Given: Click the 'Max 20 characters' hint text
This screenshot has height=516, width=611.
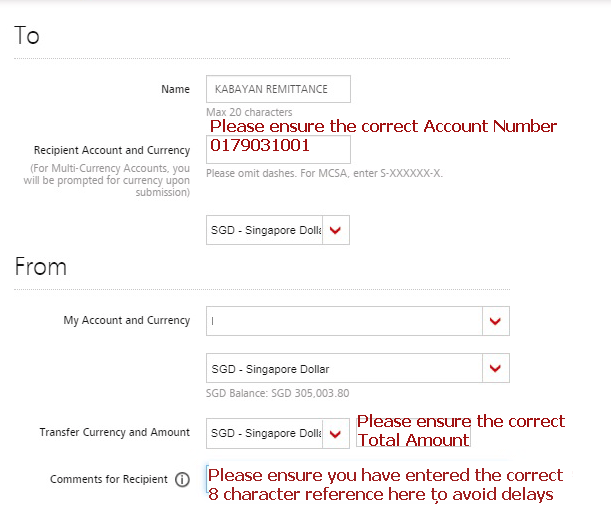Looking at the screenshot, I should pos(249,112).
